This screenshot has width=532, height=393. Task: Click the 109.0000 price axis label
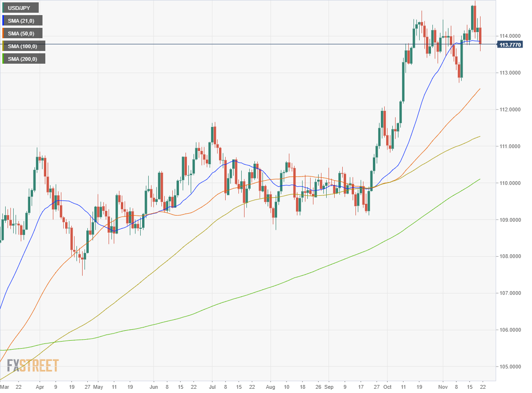(510, 220)
